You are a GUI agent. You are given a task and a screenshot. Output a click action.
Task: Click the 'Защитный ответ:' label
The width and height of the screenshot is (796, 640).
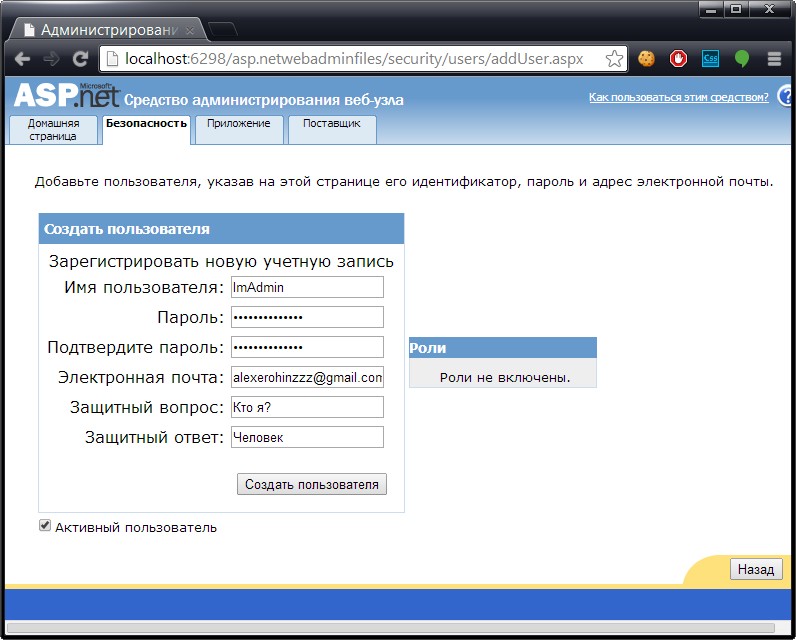click(154, 437)
